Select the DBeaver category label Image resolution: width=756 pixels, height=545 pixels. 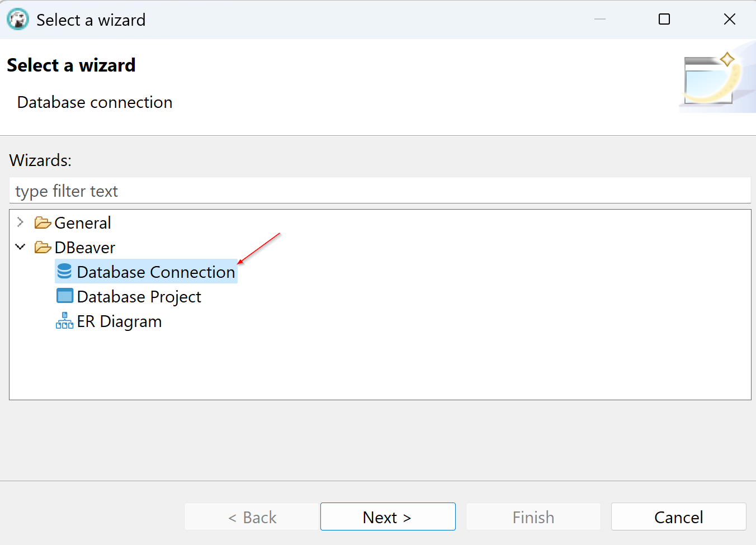[x=85, y=248]
